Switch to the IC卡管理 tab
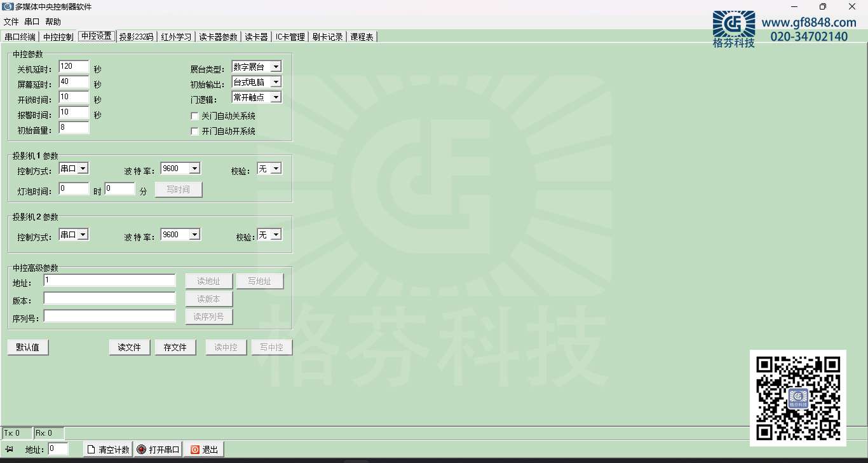This screenshot has height=463, width=868. pyautogui.click(x=290, y=37)
